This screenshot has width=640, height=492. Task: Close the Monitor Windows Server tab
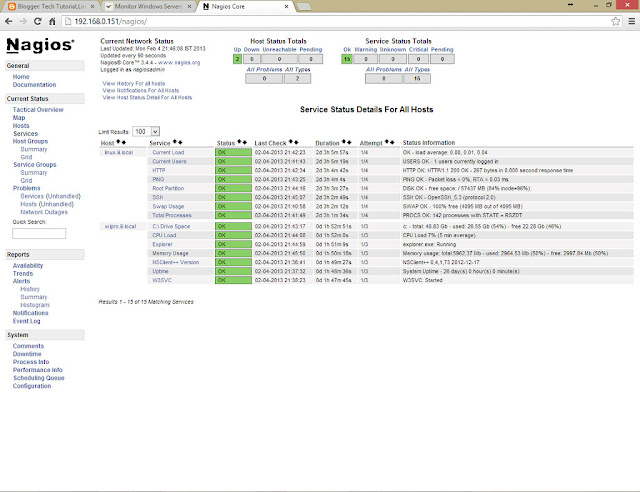tap(189, 7)
